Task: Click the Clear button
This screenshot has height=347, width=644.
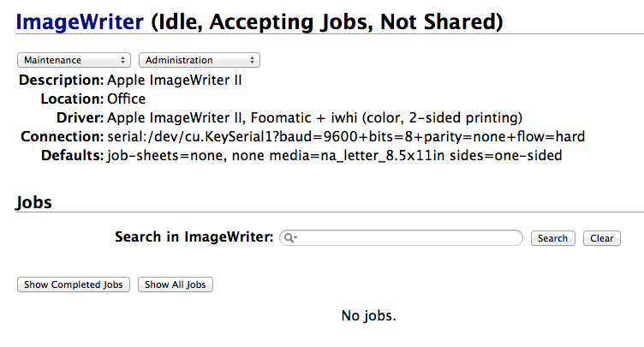Action: 602,238
